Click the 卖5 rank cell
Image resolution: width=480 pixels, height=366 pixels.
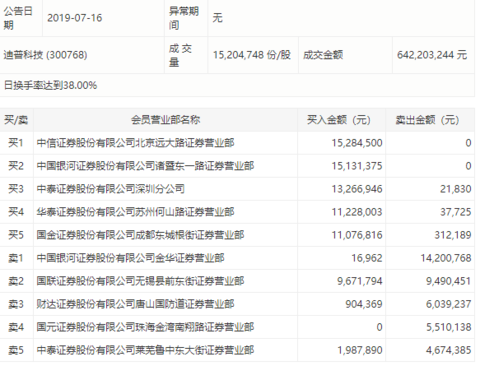click(16, 350)
